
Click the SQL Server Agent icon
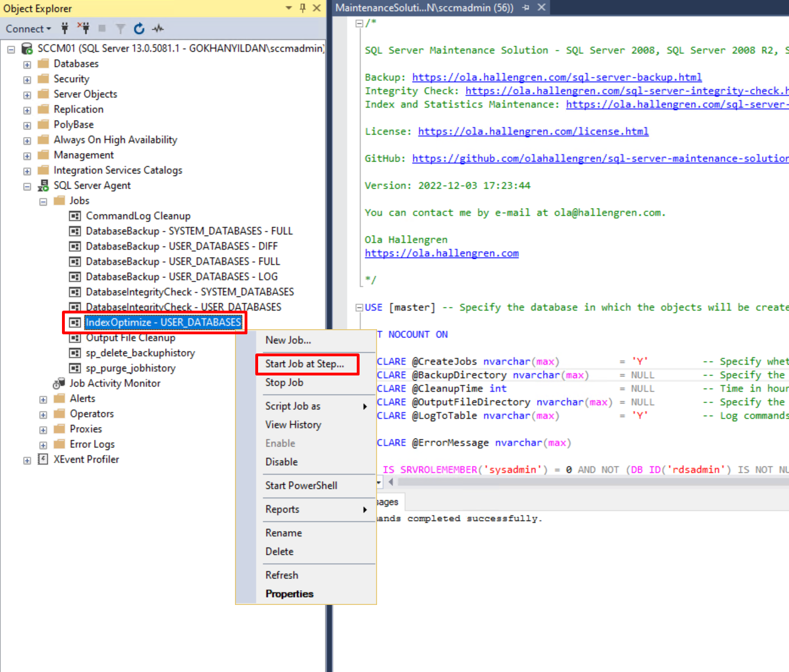coord(43,185)
